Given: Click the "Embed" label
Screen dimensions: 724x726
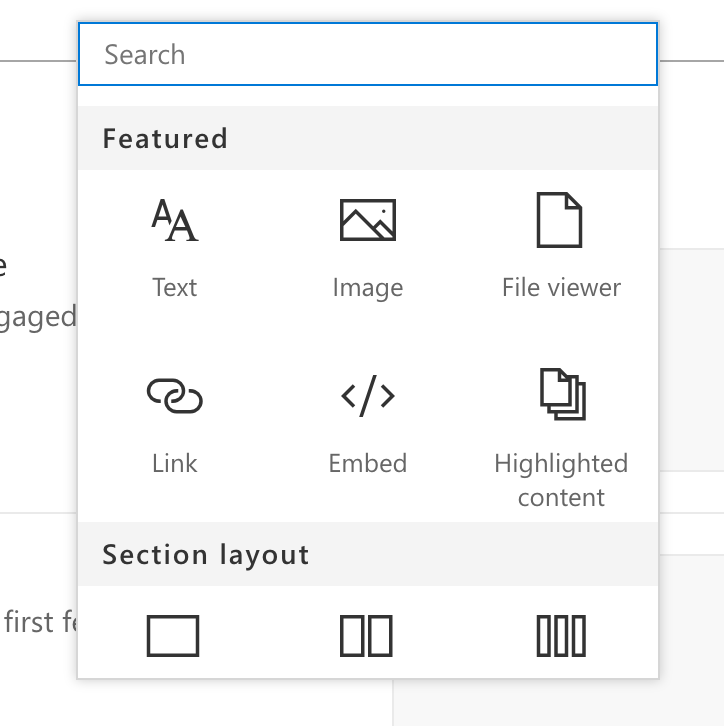Looking at the screenshot, I should pos(368,464).
